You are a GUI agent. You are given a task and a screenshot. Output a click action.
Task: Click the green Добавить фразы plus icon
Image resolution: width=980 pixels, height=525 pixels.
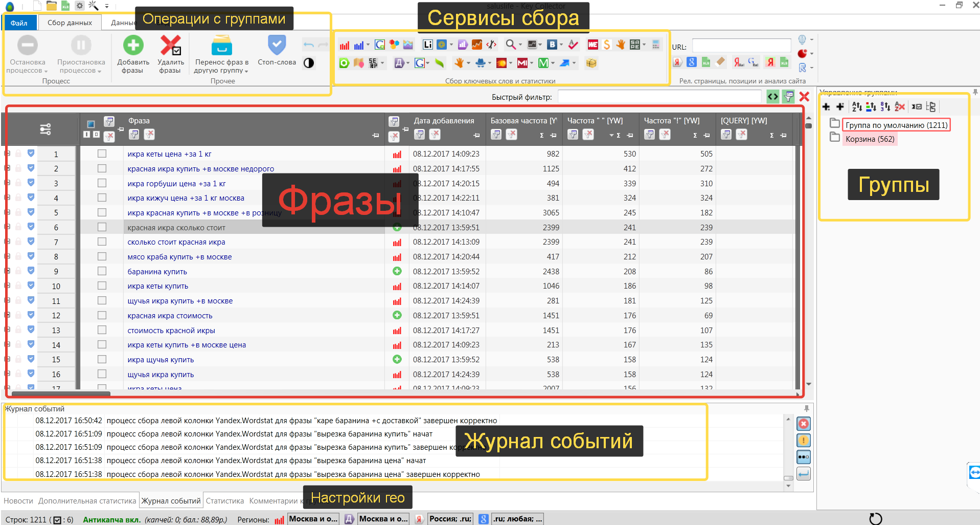133,46
